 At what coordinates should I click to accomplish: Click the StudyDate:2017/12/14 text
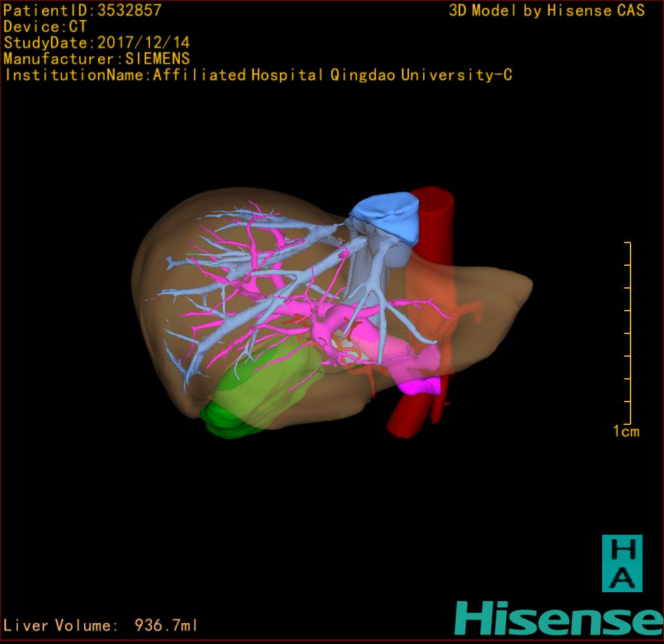pos(97,43)
